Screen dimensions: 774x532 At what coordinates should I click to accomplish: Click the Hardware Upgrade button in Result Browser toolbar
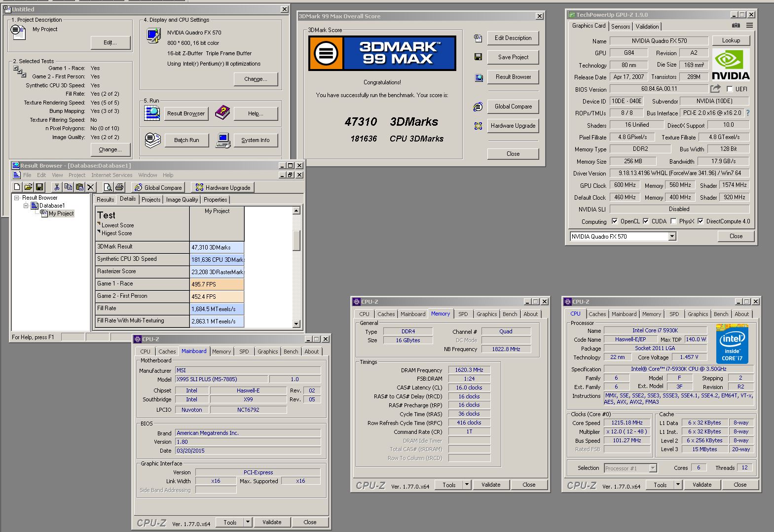223,187
